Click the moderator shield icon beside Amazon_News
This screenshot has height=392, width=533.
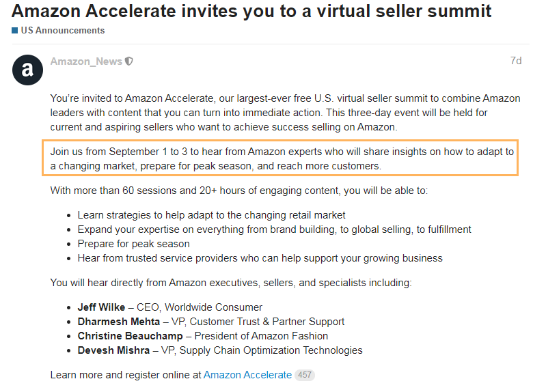(x=129, y=61)
